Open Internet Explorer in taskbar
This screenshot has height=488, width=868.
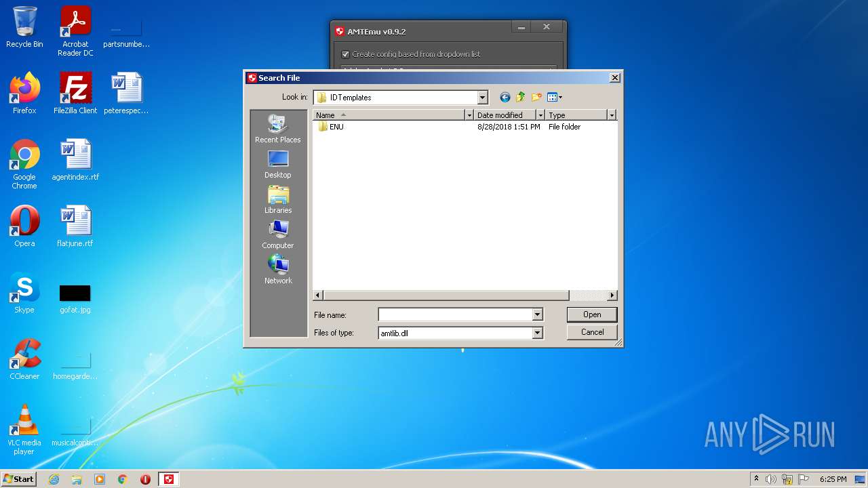click(x=54, y=479)
